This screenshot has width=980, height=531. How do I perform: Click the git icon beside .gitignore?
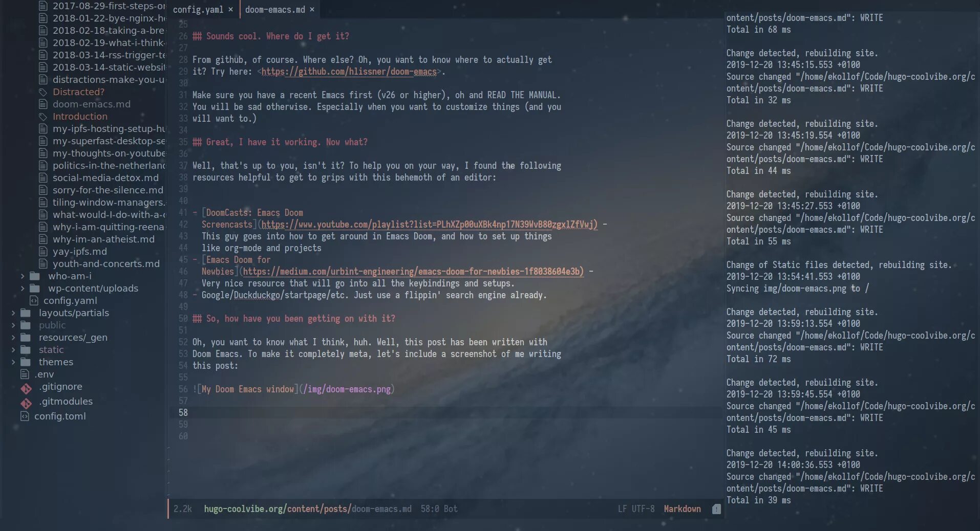26,389
